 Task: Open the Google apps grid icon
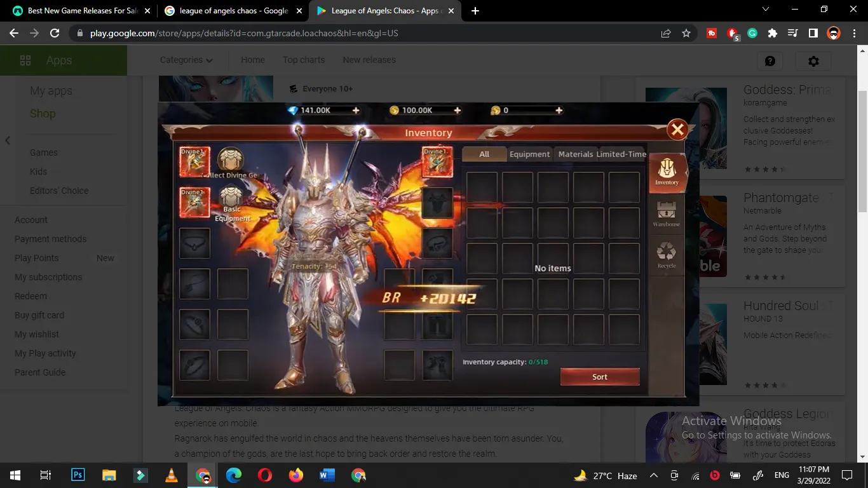[25, 60]
